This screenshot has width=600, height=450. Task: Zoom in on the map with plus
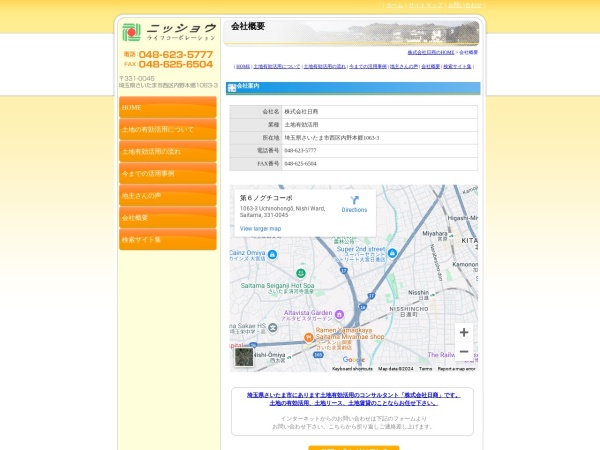click(x=464, y=332)
